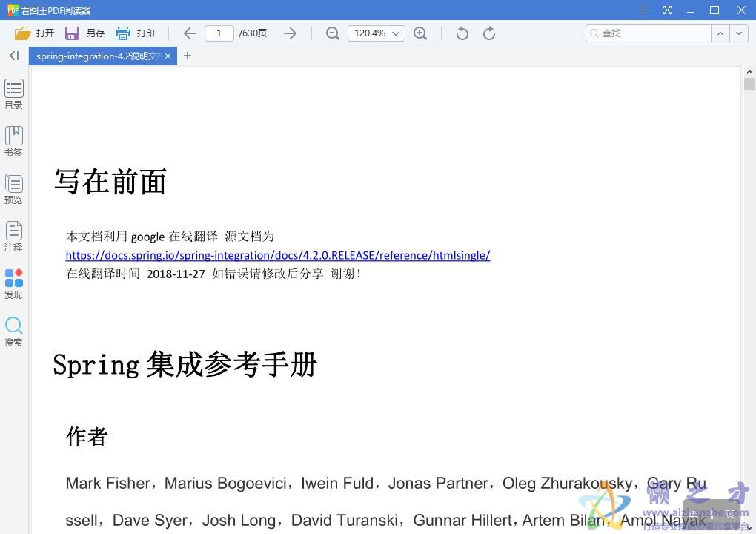
Task: Open the 书签 bookmarks panel
Action: coord(14,142)
